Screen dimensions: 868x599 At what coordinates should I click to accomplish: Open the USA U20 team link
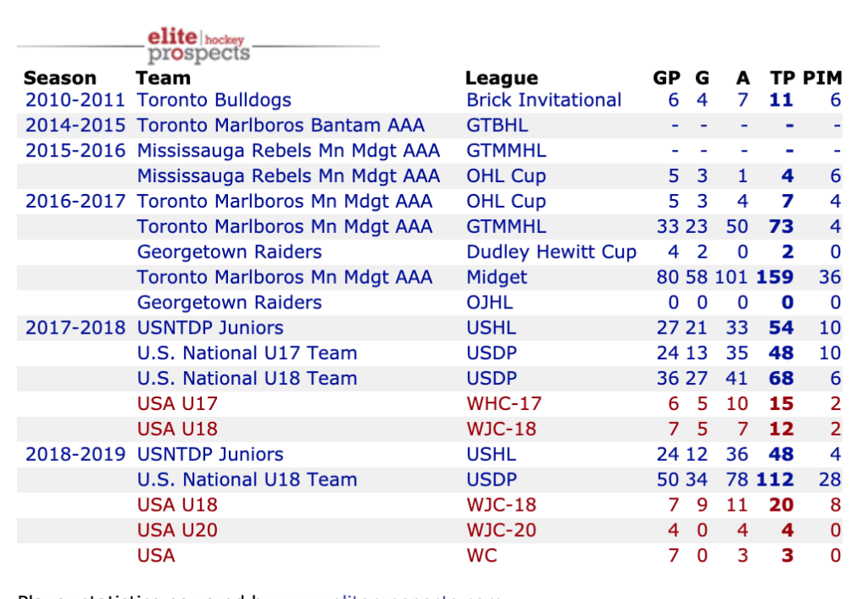click(177, 530)
